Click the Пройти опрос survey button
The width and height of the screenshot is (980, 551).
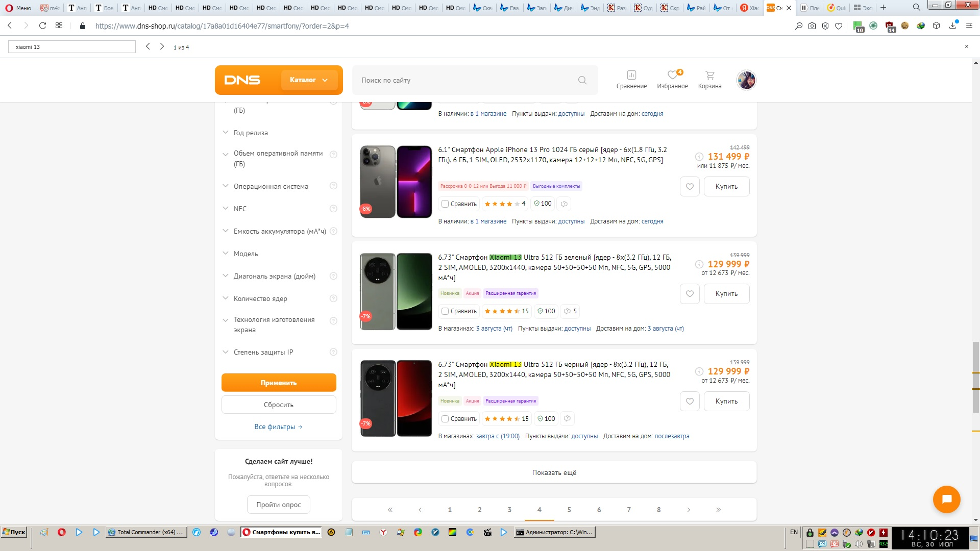279,505
